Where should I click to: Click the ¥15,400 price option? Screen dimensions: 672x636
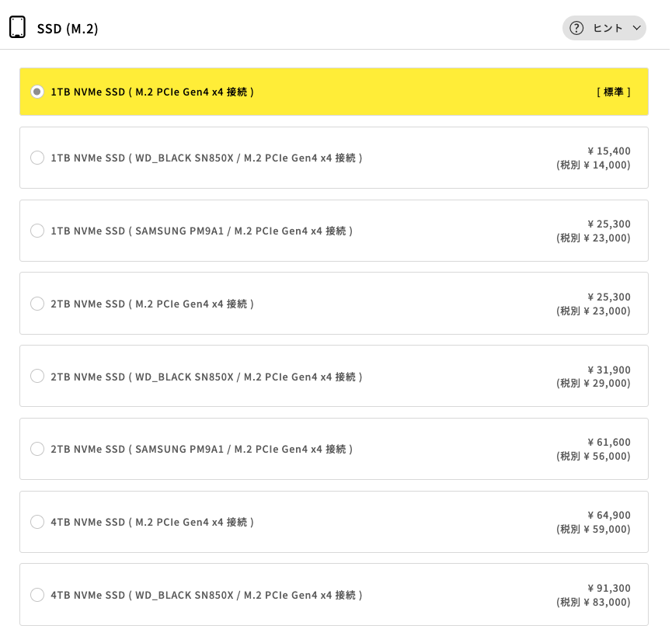point(608,151)
